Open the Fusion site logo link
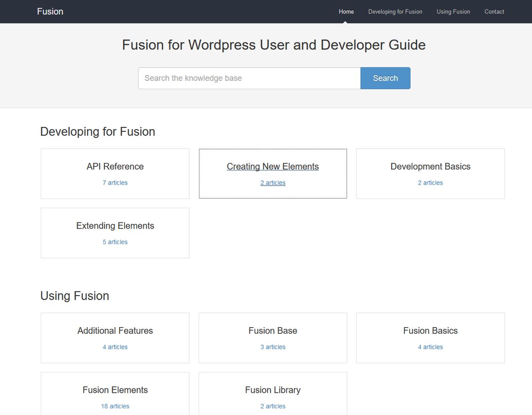The image size is (532, 415). (50, 12)
